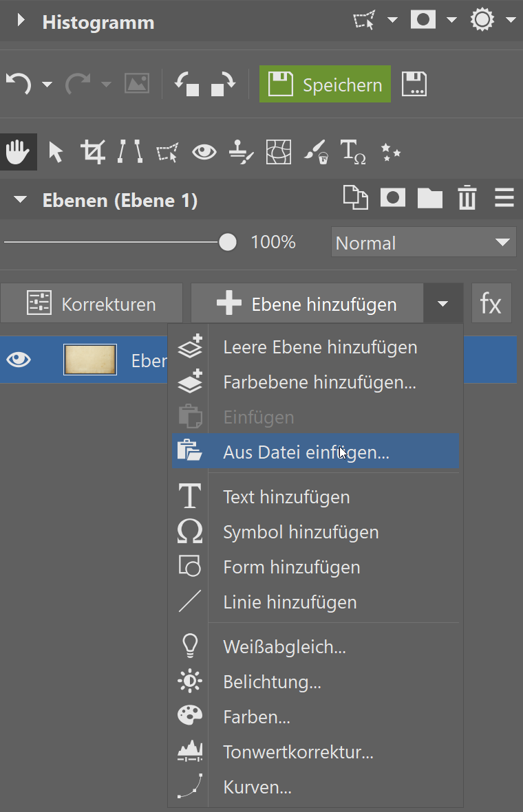Viewport: 523px width, 812px height.
Task: Click the green Speichern button
Action: [324, 84]
